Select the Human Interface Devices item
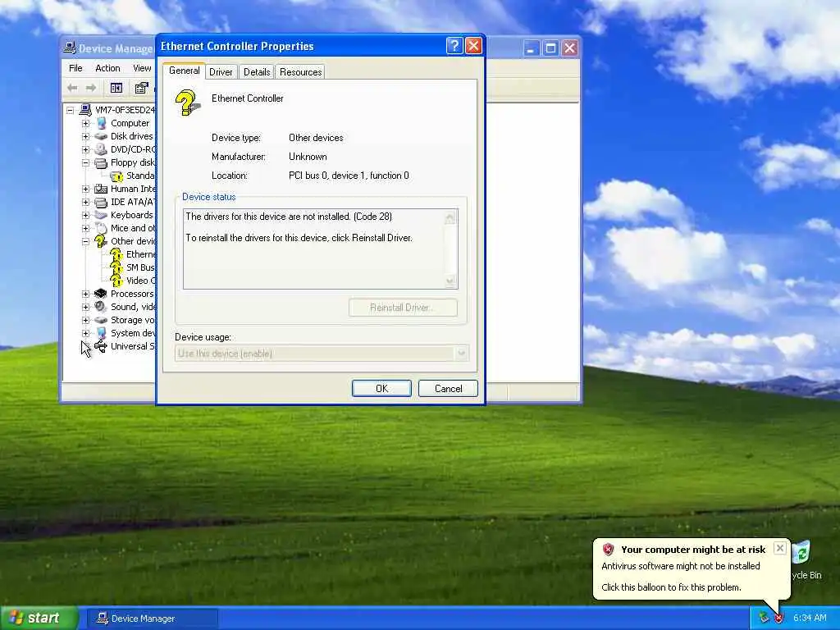 [x=132, y=189]
